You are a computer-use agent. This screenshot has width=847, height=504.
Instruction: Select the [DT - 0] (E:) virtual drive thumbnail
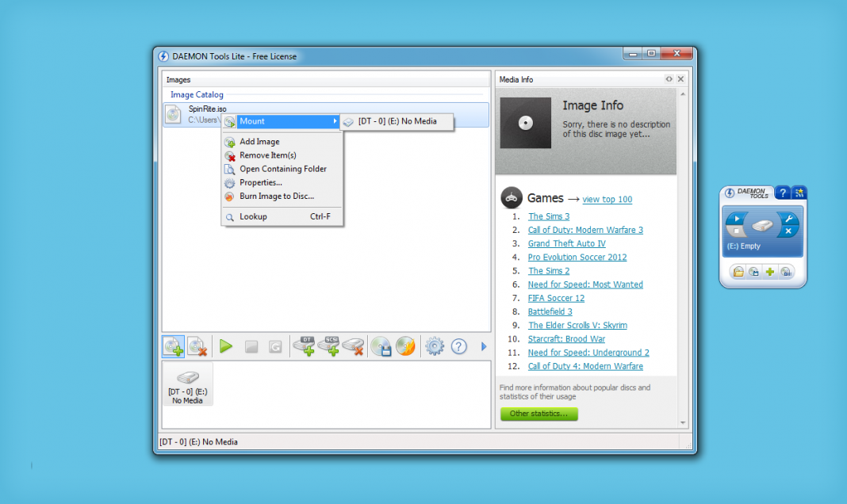tap(187, 384)
